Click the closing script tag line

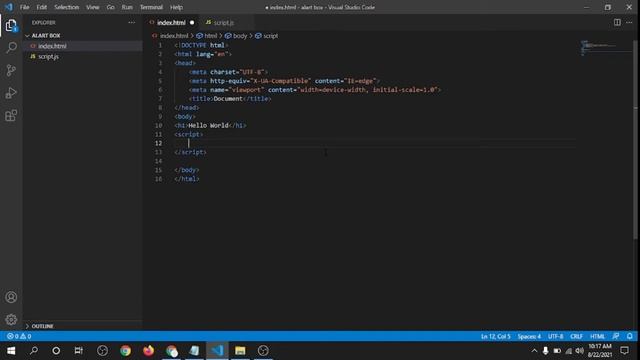tap(190, 152)
